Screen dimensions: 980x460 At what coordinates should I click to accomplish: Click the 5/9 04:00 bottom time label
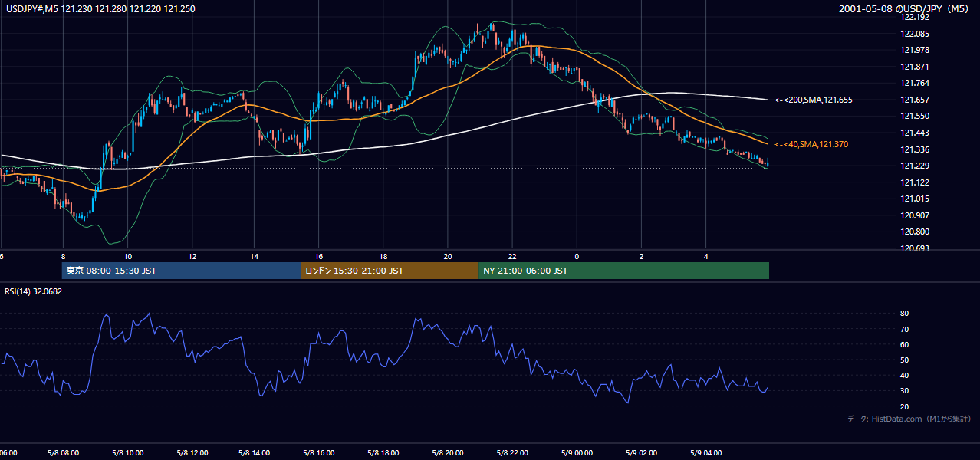click(705, 453)
